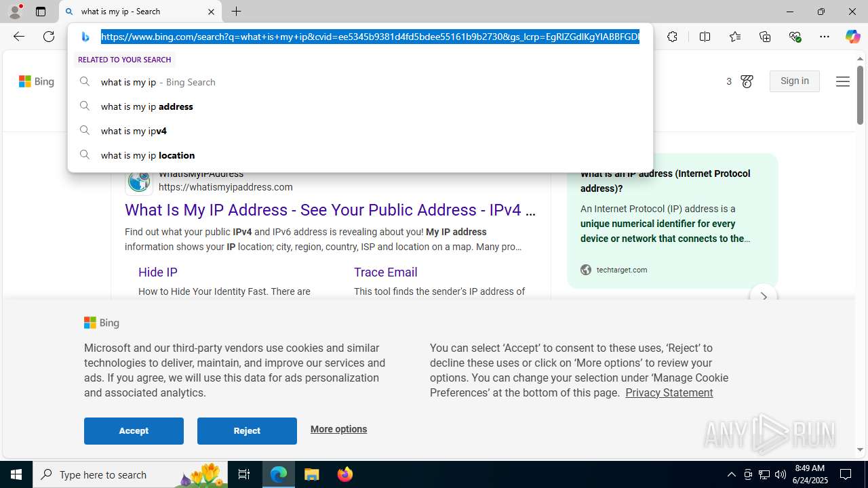Click the 'What is an IP address' card heading
The height and width of the screenshot is (488, 868).
coord(665,181)
